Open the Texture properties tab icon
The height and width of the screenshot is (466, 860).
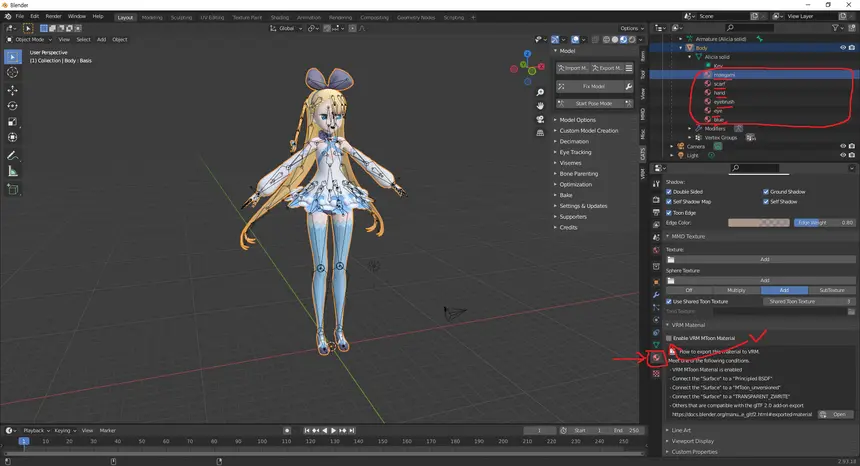point(656,373)
